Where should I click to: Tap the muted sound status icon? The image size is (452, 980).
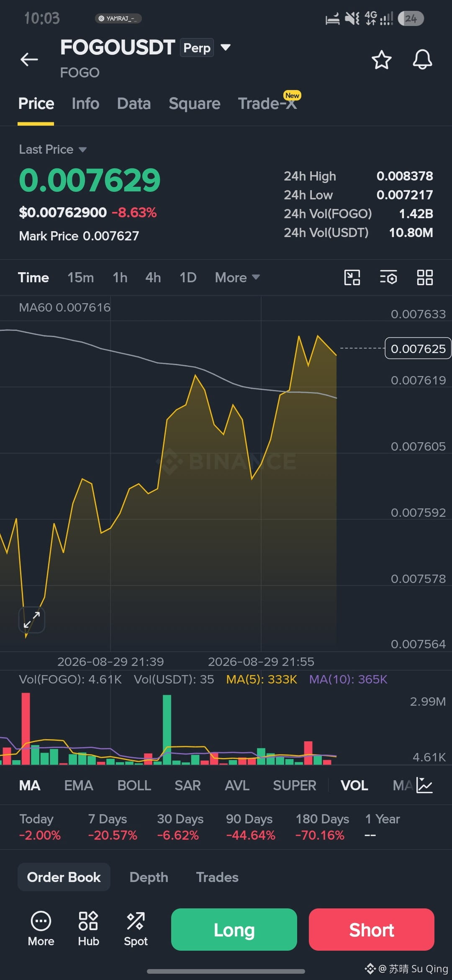[x=352, y=18]
